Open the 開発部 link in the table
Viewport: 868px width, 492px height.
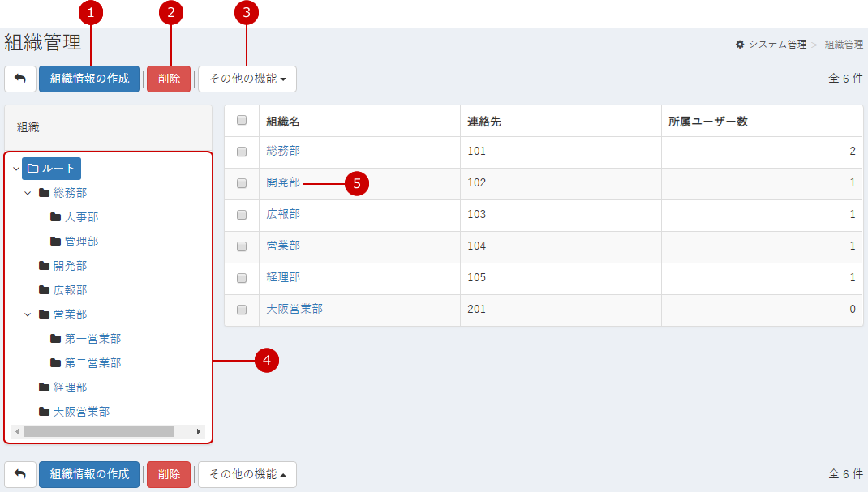pyautogui.click(x=283, y=183)
